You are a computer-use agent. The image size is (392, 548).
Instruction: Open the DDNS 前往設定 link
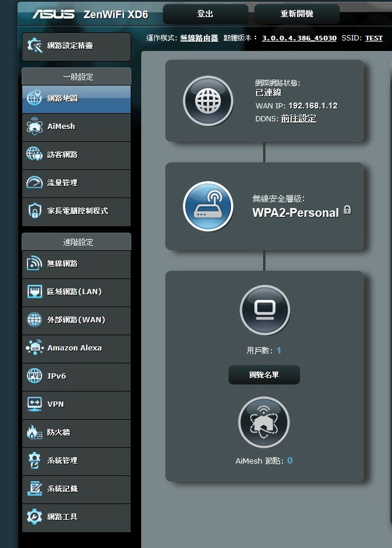(x=299, y=118)
